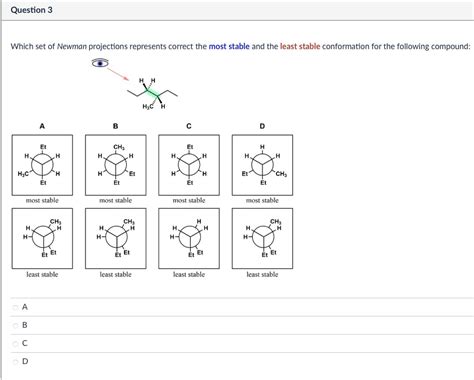Screen dimensions: 474x380
Task: Click option A least stable Newman projection
Action: click(42, 238)
